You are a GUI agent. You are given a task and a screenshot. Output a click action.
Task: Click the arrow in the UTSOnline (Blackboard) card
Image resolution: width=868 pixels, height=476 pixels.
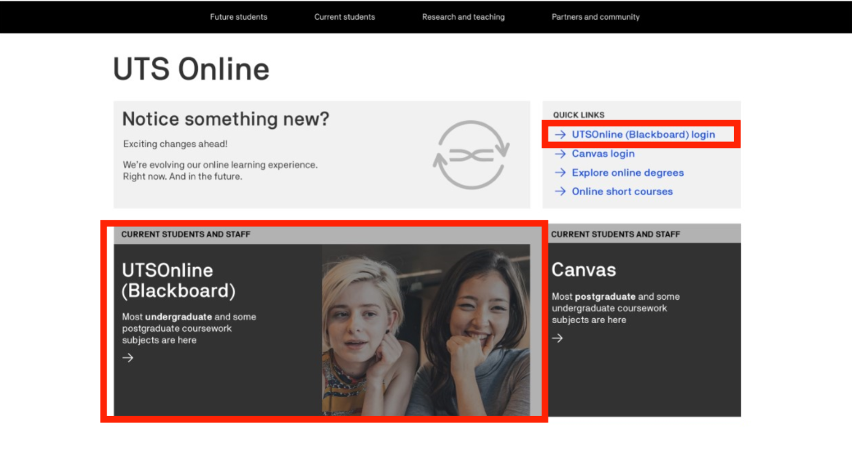pyautogui.click(x=128, y=357)
